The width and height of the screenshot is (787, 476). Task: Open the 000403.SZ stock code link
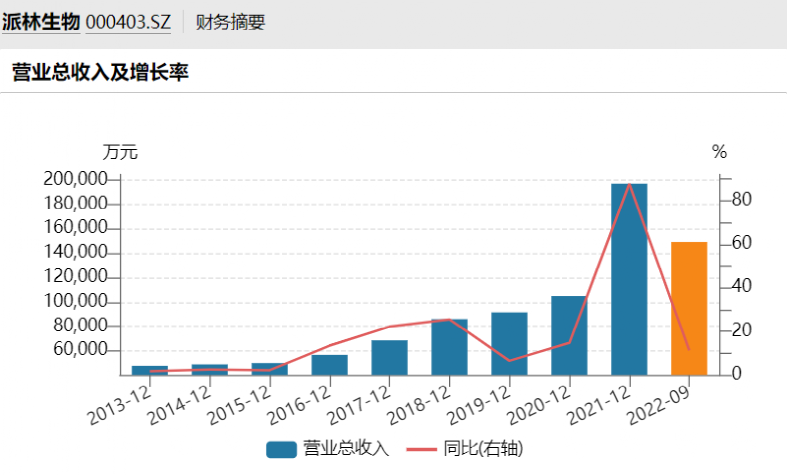(128, 22)
